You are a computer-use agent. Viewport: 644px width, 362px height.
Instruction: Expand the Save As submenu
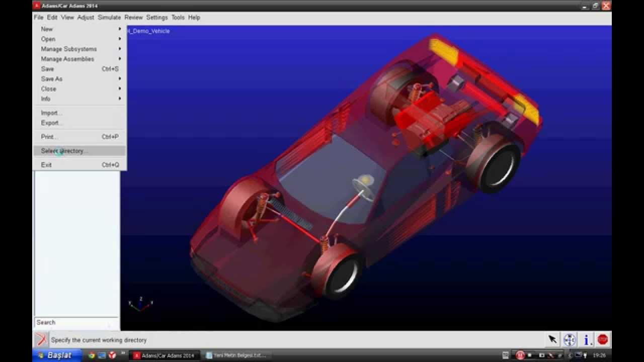(x=79, y=79)
